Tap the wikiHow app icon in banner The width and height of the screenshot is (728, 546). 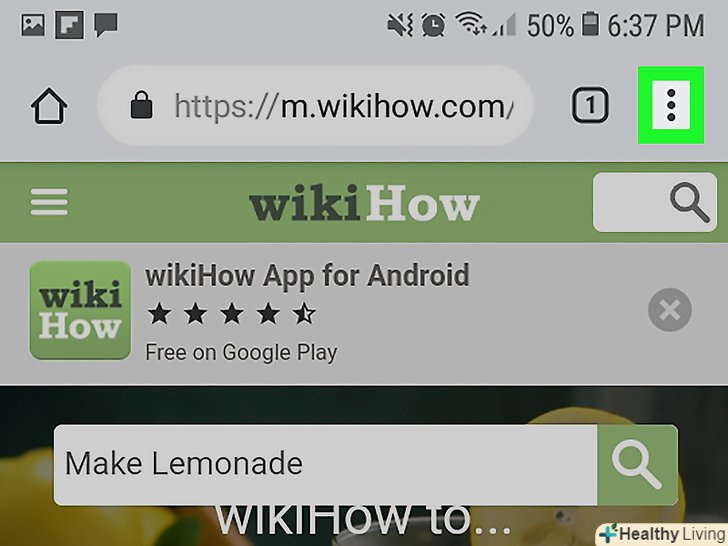(80, 310)
